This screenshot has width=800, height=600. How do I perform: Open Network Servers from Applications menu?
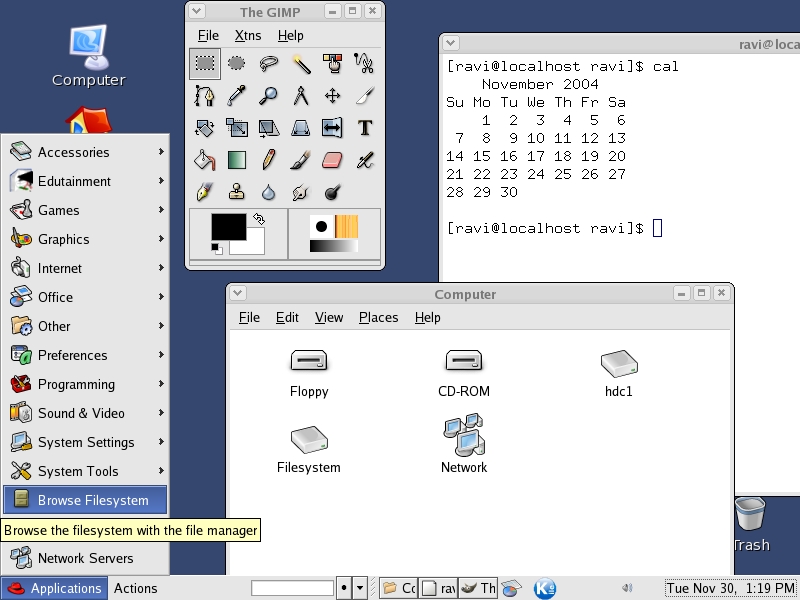(86, 558)
